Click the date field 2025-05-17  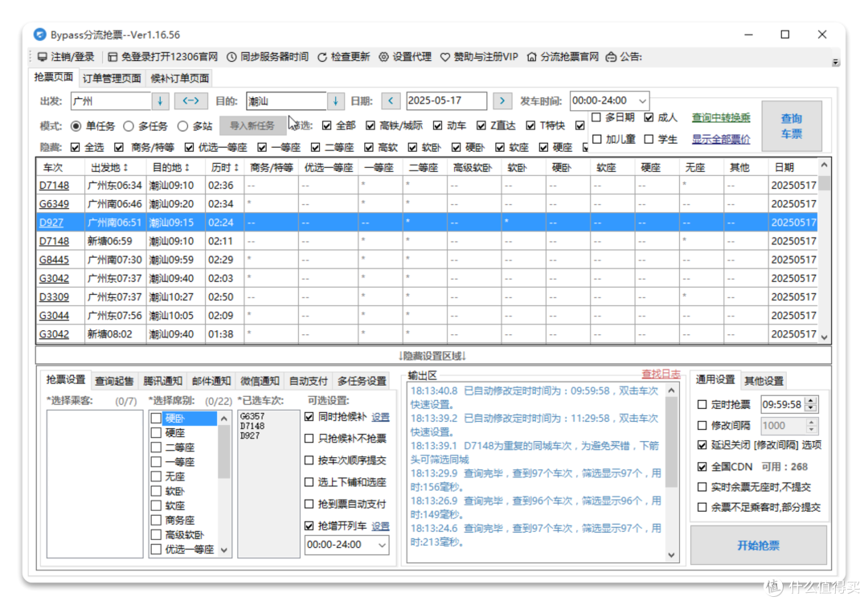[446, 100]
